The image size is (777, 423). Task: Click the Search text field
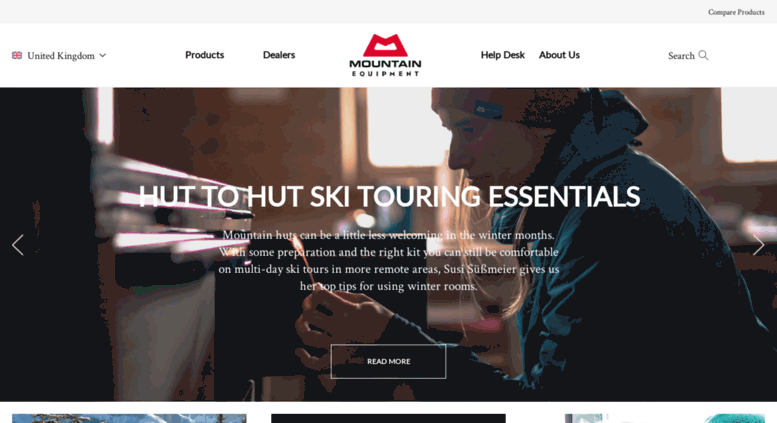[681, 55]
